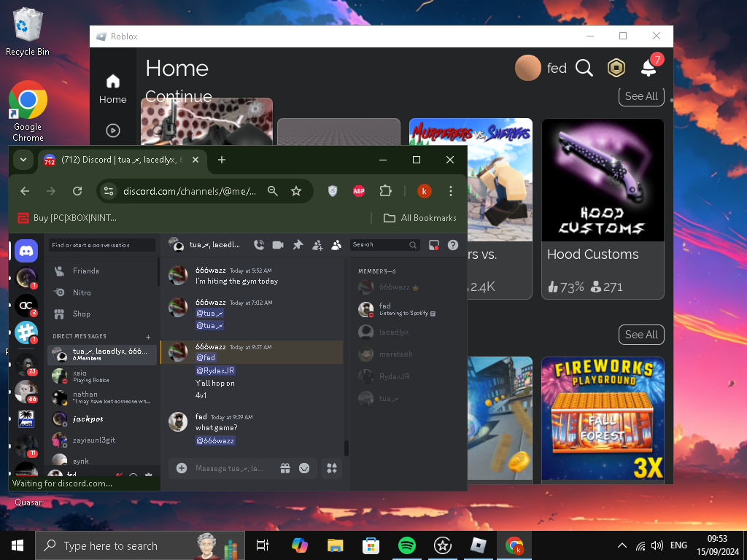Open Roblox search magnifier
This screenshot has height=560, width=747.
[584, 68]
